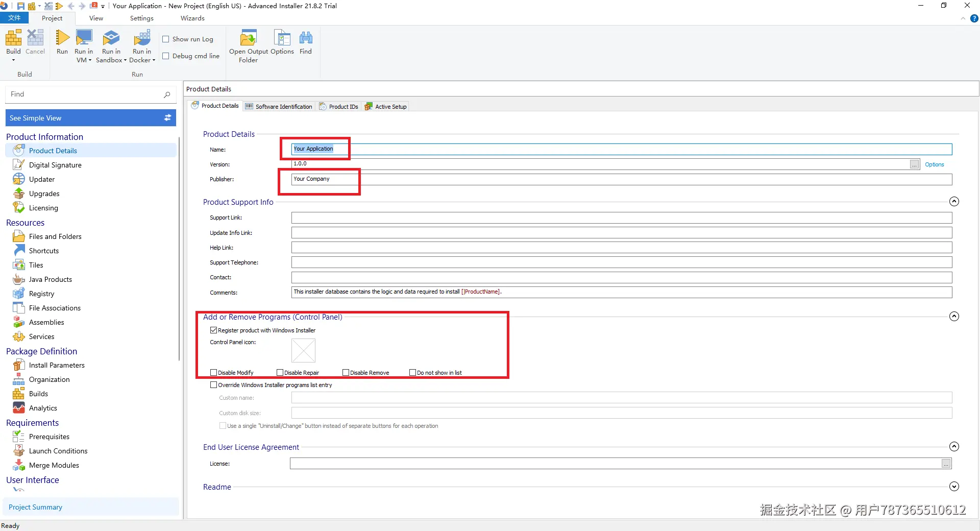Viewport: 980px width, 531px height.
Task: Open the Run in Docker dropdown arrow
Action: (x=154, y=60)
